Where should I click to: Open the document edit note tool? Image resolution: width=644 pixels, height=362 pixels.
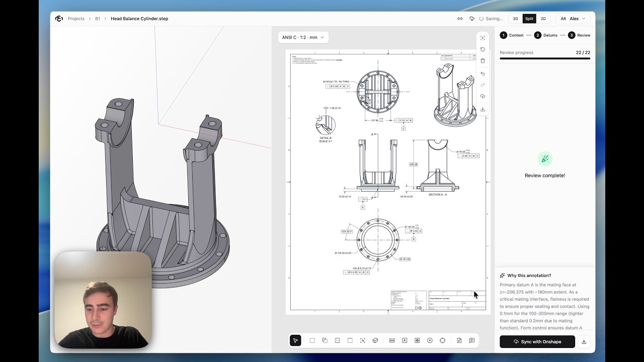pyautogui.click(x=459, y=340)
